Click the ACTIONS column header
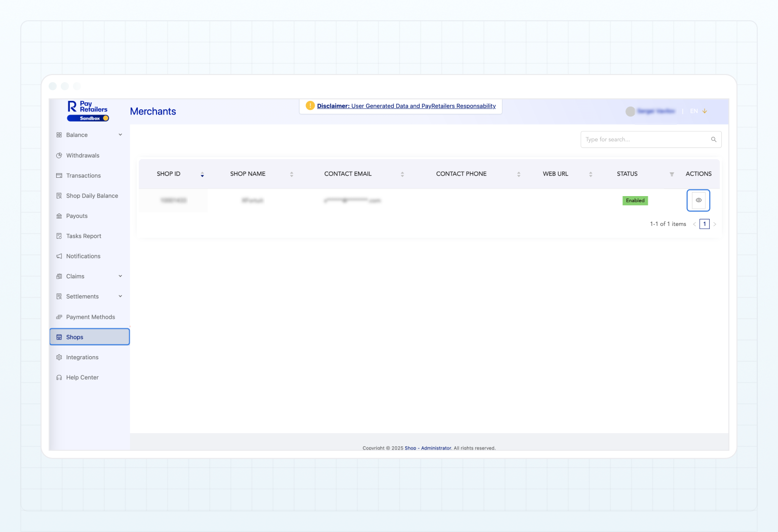 [698, 174]
